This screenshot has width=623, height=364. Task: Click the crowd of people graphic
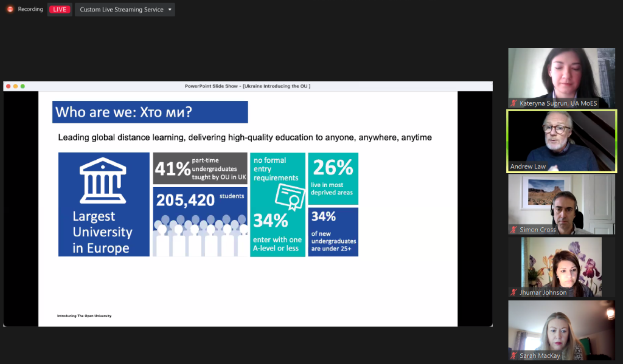(200, 235)
